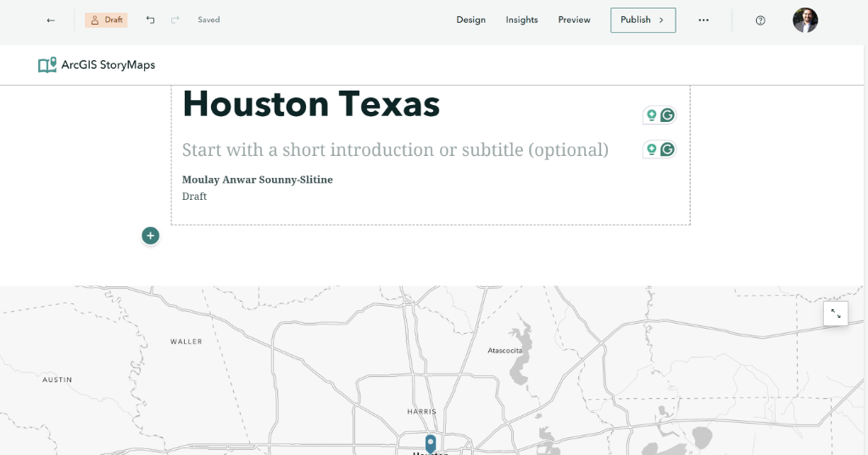Click the lightbulb icon beside the title
Viewport: 868px width, 455px height.
[x=652, y=115]
